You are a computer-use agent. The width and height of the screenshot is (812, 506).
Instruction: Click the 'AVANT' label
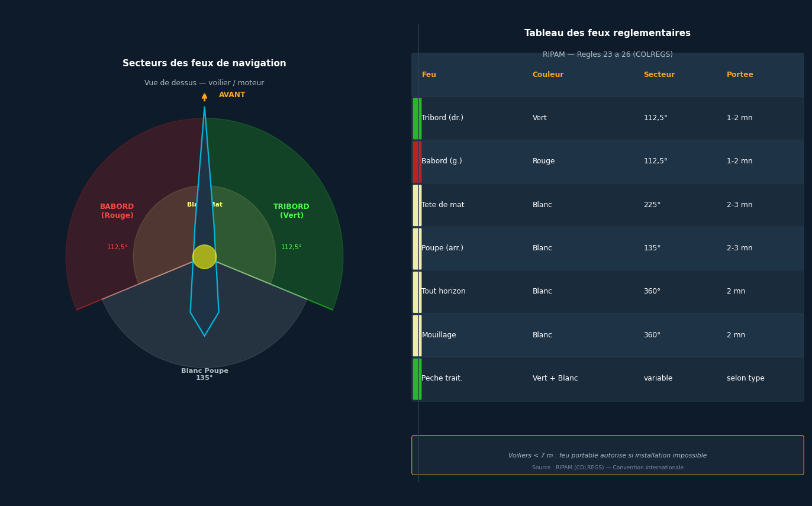232,95
